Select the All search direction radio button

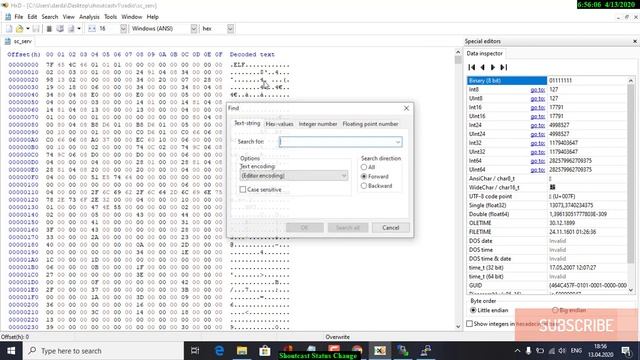pyautogui.click(x=364, y=167)
